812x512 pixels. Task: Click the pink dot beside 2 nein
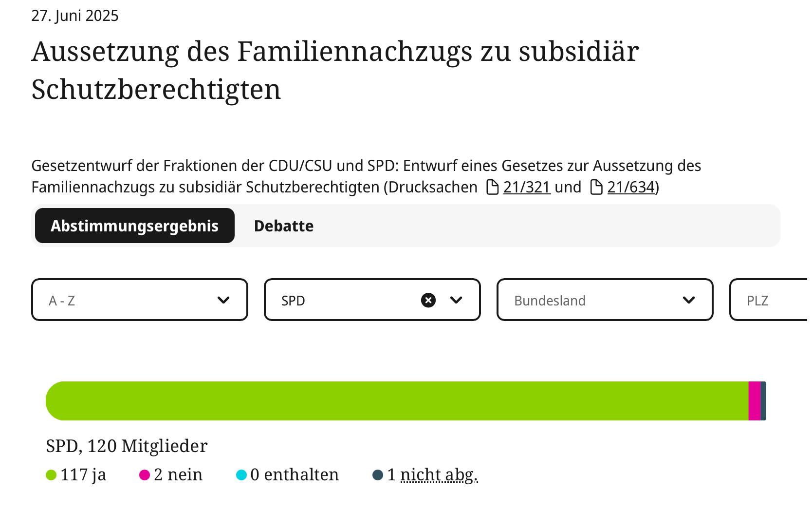point(145,475)
